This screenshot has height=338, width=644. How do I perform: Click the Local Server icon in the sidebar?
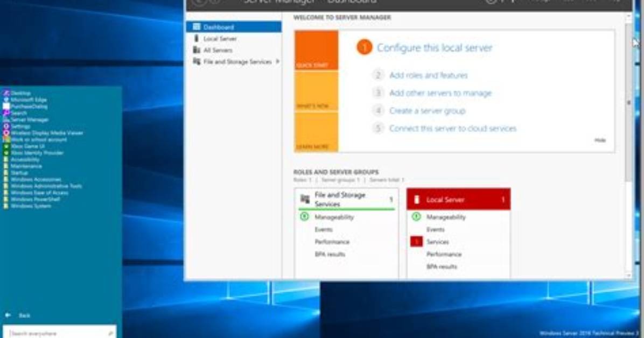[197, 38]
